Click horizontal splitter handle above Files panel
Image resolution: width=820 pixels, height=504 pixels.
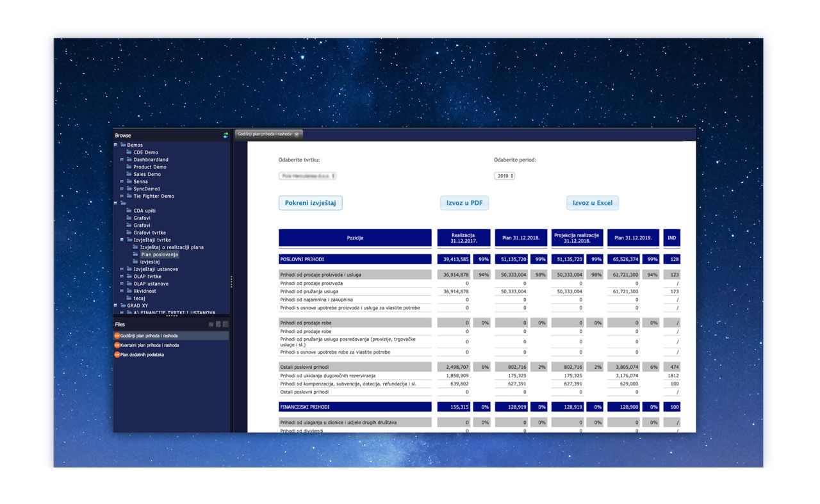(x=171, y=316)
